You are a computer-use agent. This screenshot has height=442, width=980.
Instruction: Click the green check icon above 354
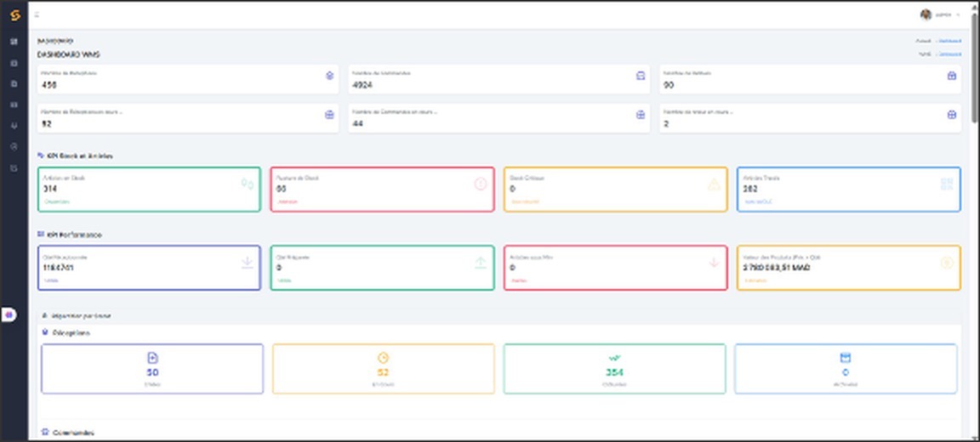coord(614,358)
